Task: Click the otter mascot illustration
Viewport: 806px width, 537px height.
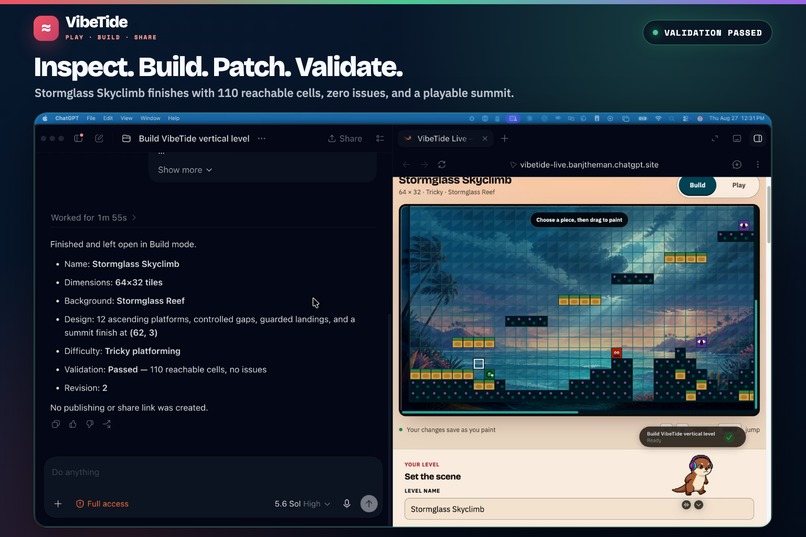Action: click(x=692, y=475)
